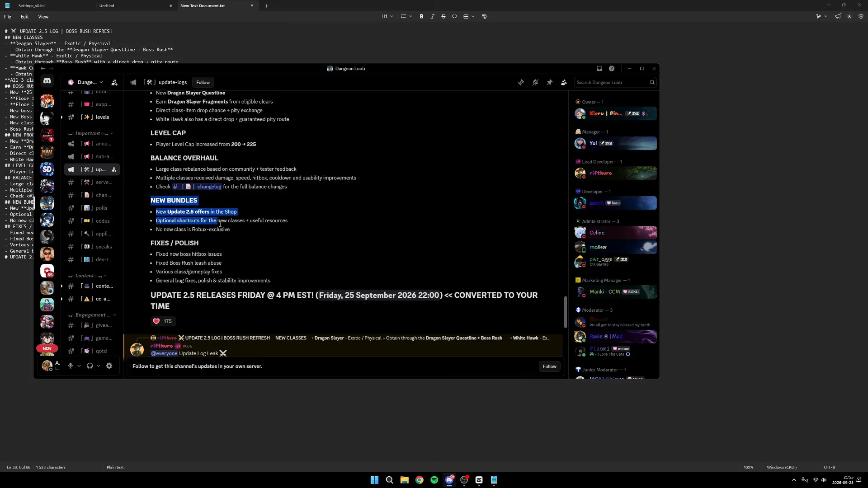Open Notepad File menu
Image resolution: width=868 pixels, height=488 pixels.
(8, 17)
